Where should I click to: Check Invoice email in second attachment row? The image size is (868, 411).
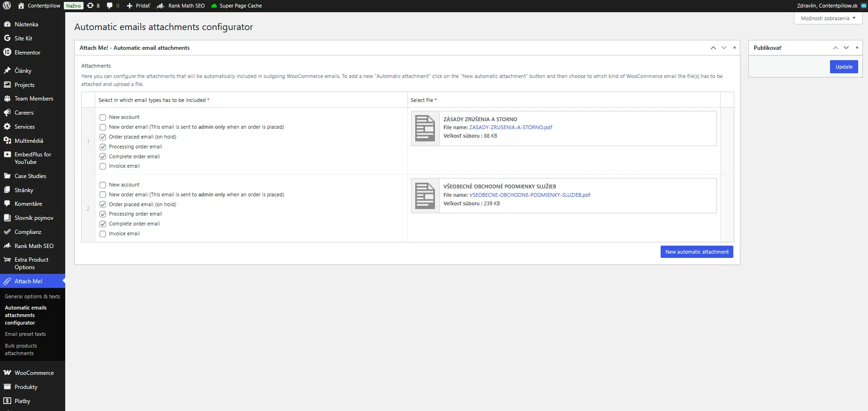point(103,234)
